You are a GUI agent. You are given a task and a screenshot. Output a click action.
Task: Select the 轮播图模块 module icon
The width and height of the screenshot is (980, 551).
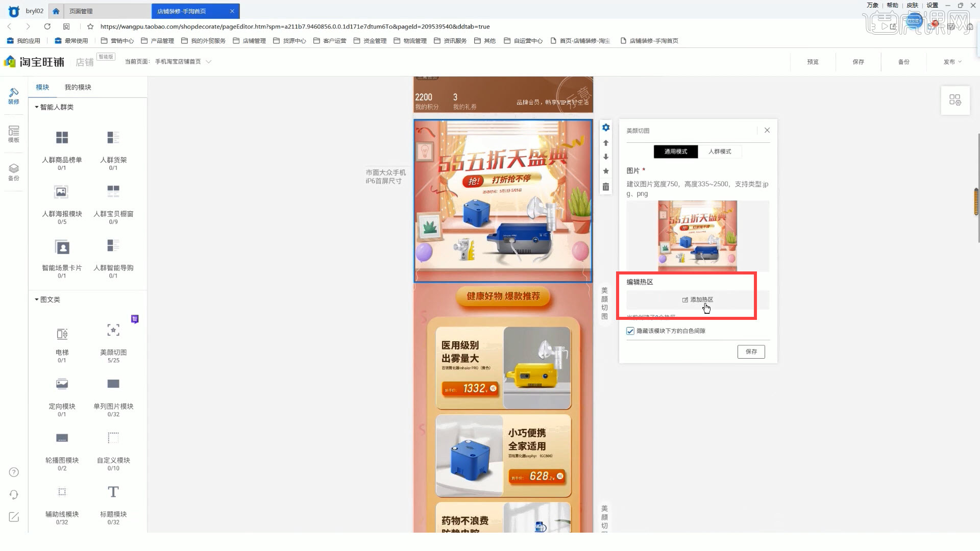[62, 438]
